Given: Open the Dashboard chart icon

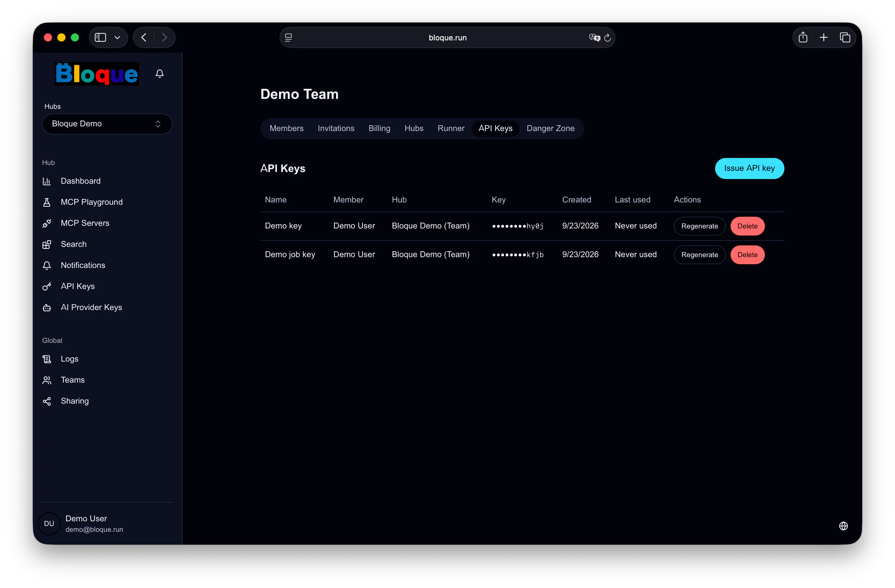Looking at the screenshot, I should (x=47, y=181).
